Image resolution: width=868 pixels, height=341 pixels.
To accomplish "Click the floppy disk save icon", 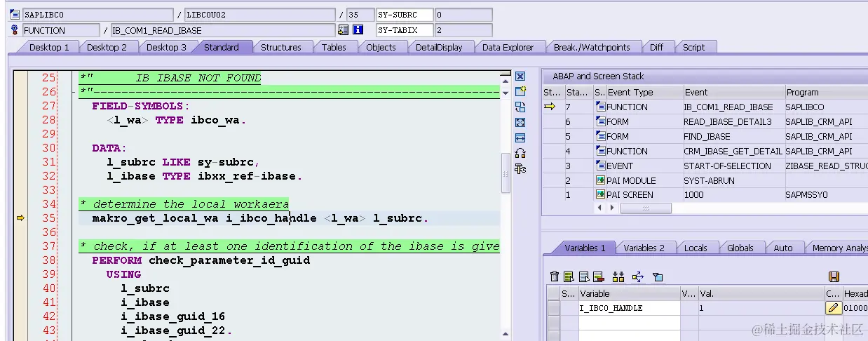I will pyautogui.click(x=834, y=276).
